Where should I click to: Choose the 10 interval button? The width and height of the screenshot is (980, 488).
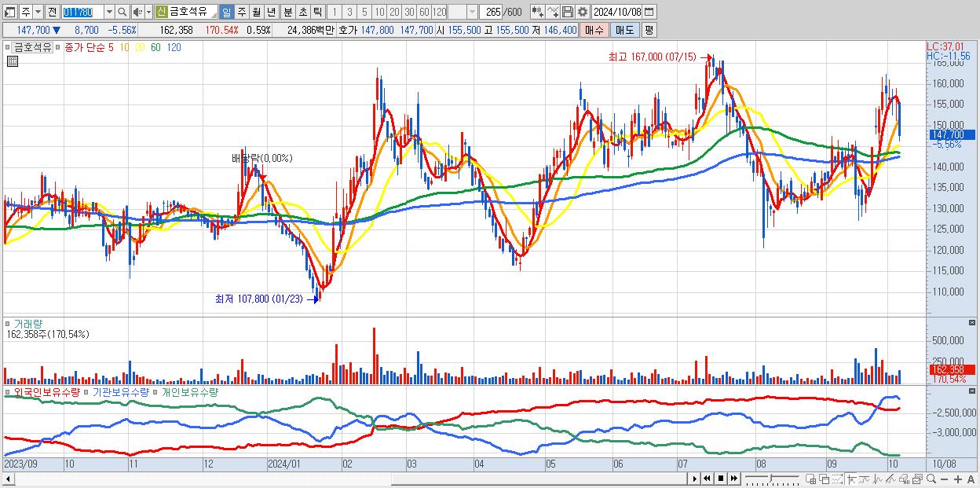pos(379,13)
